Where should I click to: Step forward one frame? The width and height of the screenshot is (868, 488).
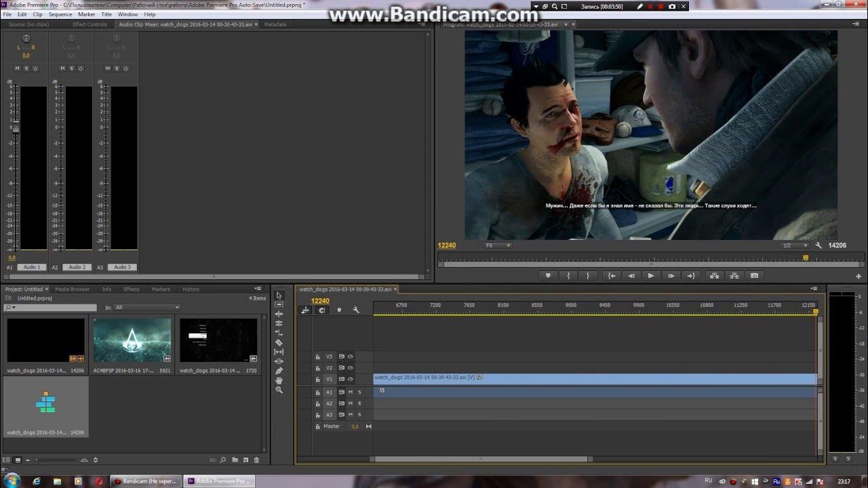[x=671, y=276]
